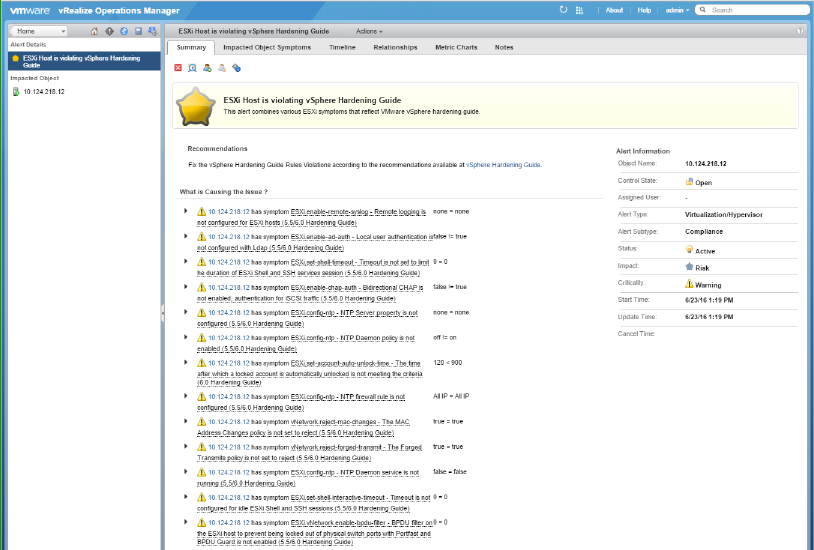Image resolution: width=814 pixels, height=550 pixels.
Task: Switch to the Summary tab
Action: click(x=191, y=47)
